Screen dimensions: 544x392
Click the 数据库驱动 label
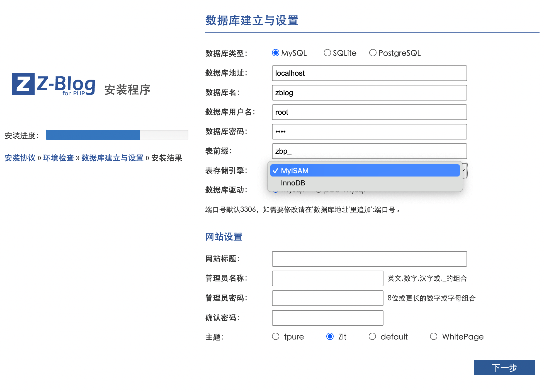(226, 190)
